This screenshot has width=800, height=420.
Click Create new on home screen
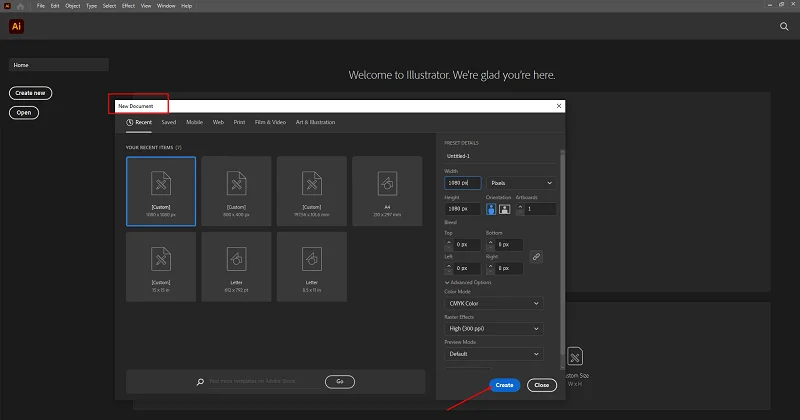click(31, 93)
